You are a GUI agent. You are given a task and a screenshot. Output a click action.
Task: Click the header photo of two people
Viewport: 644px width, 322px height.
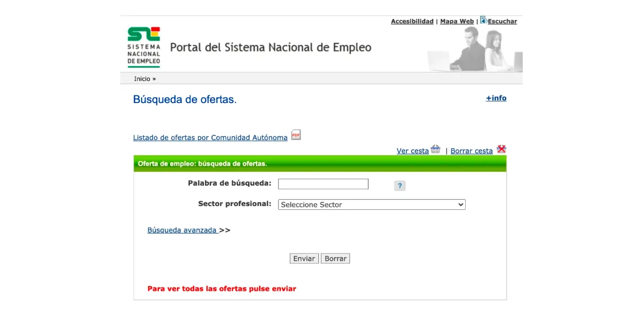[x=474, y=49]
